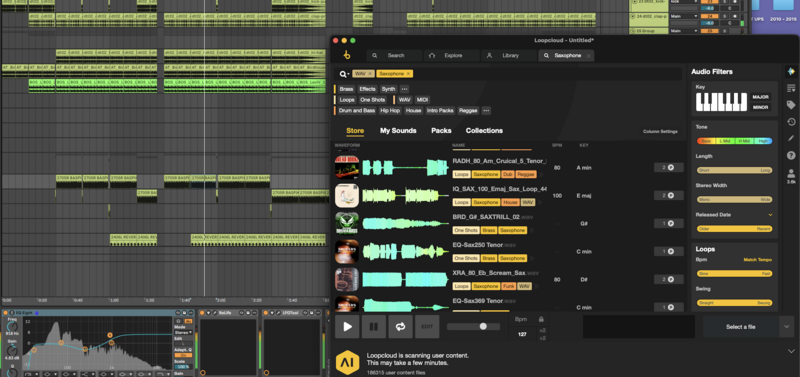Click the AI hexagon icon

click(347, 363)
